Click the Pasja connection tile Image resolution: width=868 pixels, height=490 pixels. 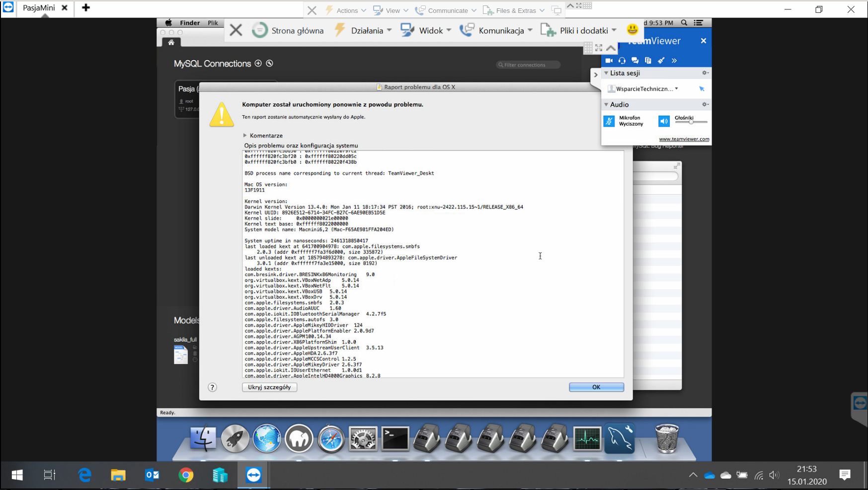(188, 99)
